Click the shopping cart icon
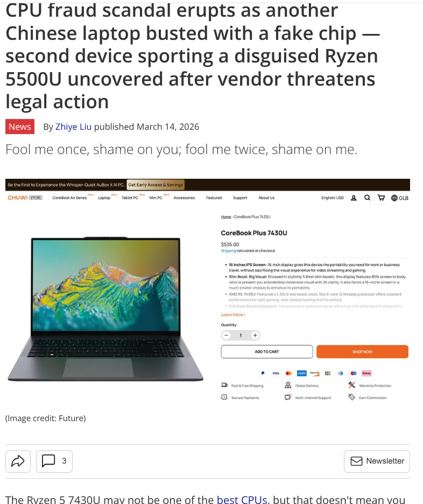 [381, 198]
